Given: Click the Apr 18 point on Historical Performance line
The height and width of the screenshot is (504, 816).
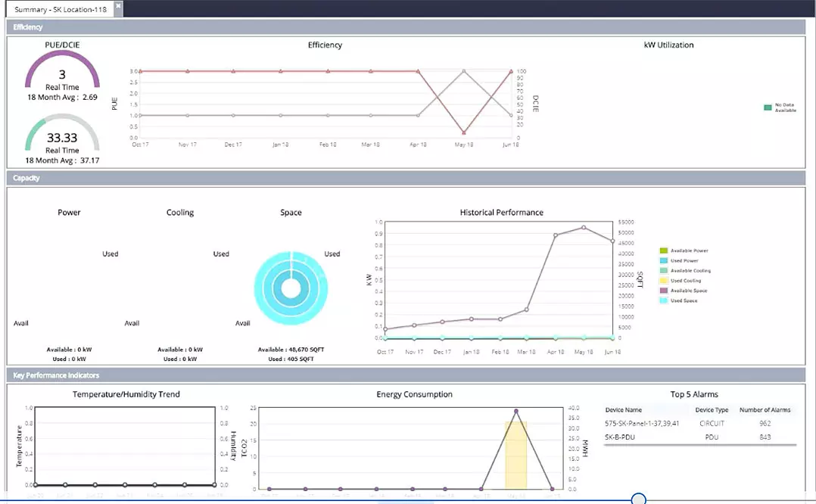Looking at the screenshot, I should [556, 235].
